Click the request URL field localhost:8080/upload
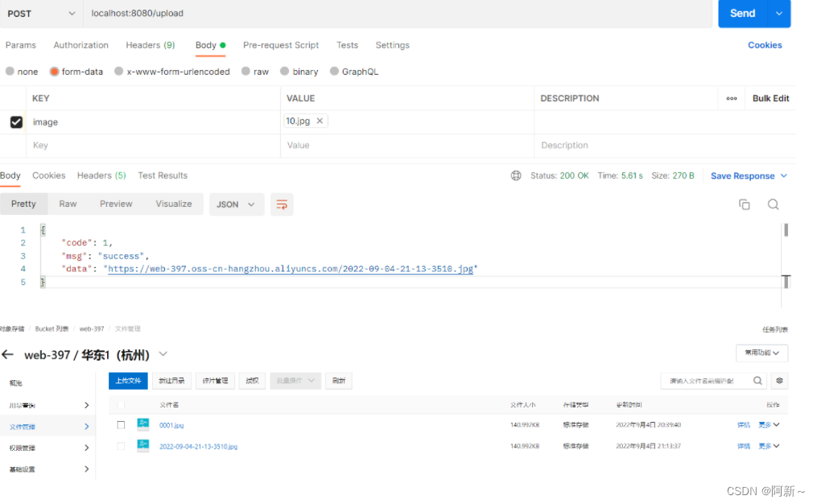Viewport: 817px width, 504px height. [398, 14]
